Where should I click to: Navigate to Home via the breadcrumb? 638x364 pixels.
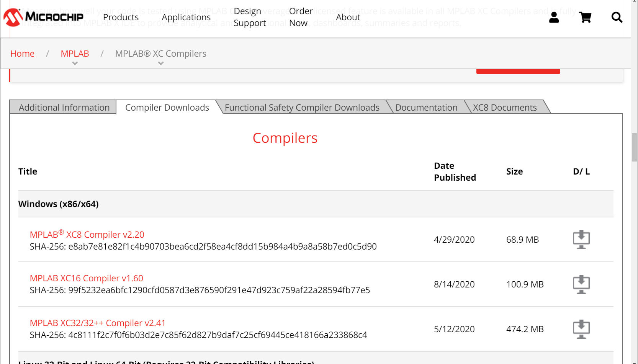[x=22, y=53]
